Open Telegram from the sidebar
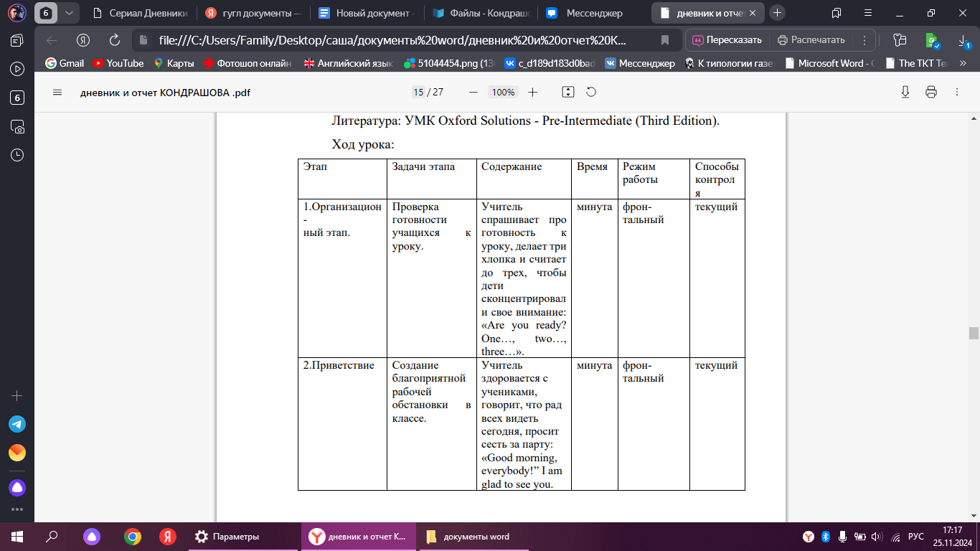The image size is (980, 551). click(17, 424)
